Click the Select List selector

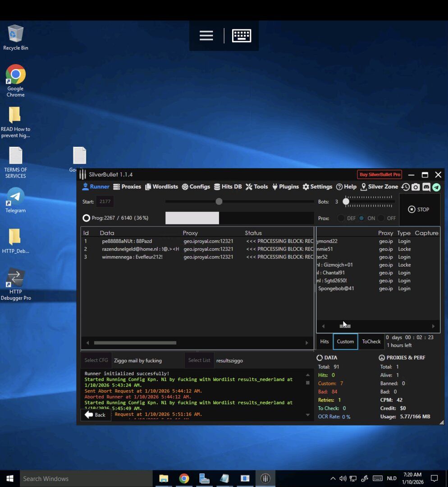tap(199, 360)
